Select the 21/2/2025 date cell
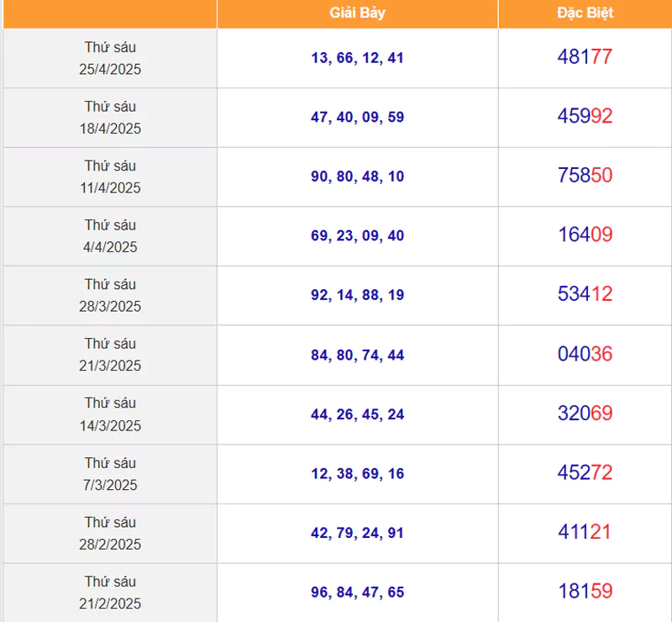The height and width of the screenshot is (622, 672). point(110,593)
